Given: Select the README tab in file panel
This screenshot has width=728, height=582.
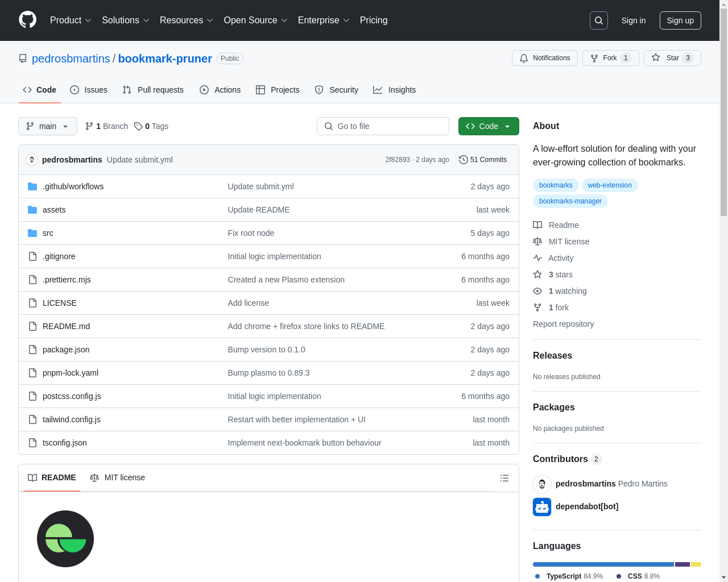Looking at the screenshot, I should tap(52, 477).
